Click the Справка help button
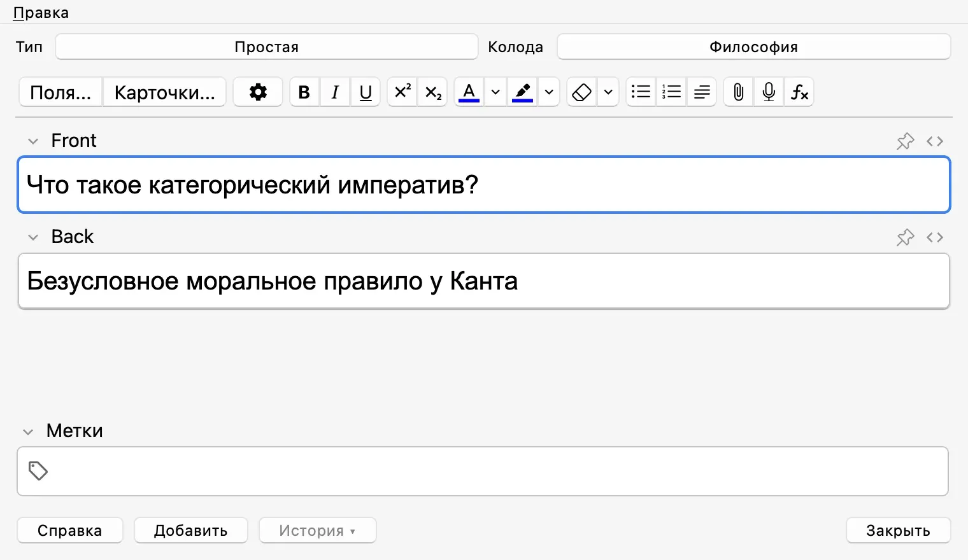 (70, 530)
